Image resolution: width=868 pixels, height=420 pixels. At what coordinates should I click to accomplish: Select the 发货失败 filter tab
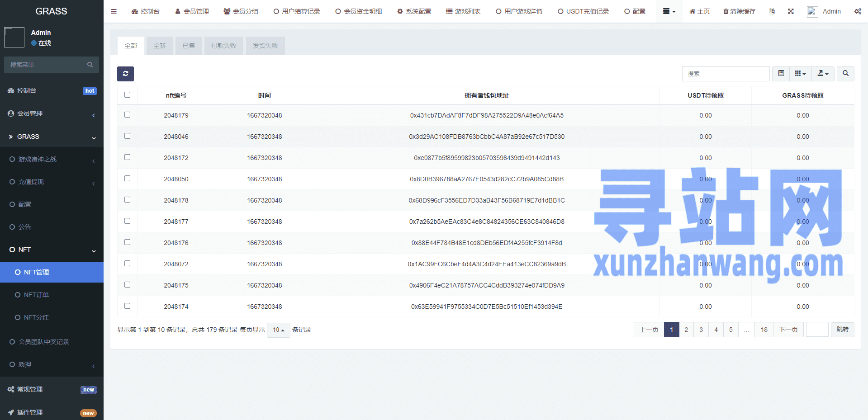click(266, 46)
